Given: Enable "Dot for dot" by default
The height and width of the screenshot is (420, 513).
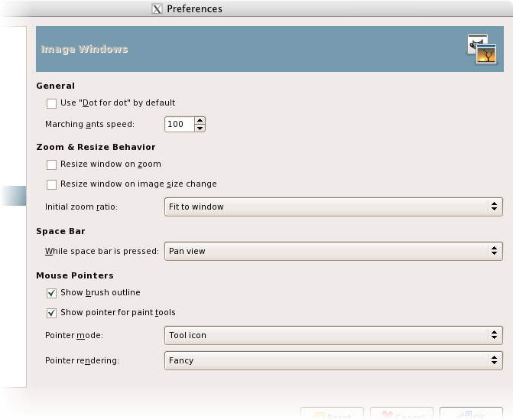Looking at the screenshot, I should point(51,103).
